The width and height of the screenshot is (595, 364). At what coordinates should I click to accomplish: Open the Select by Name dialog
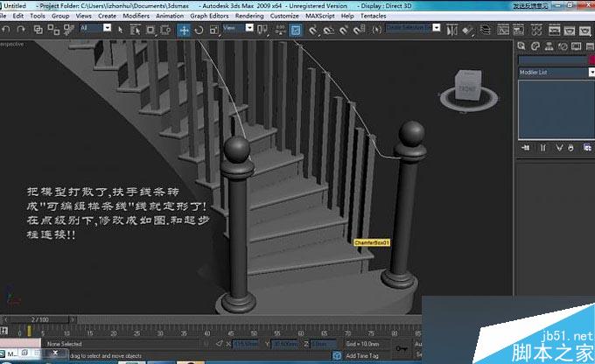coord(135,30)
